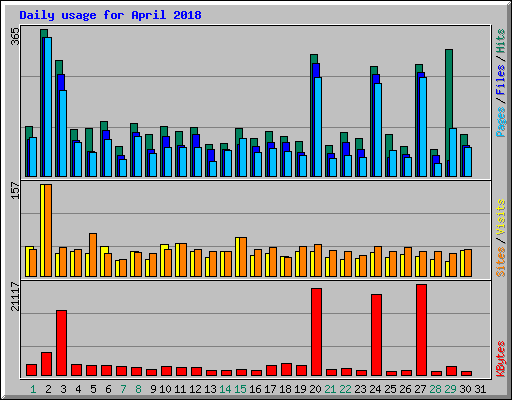Click the red KBytes bar for day 20
Image resolution: width=512 pixels, height=400 pixels.
point(317,332)
